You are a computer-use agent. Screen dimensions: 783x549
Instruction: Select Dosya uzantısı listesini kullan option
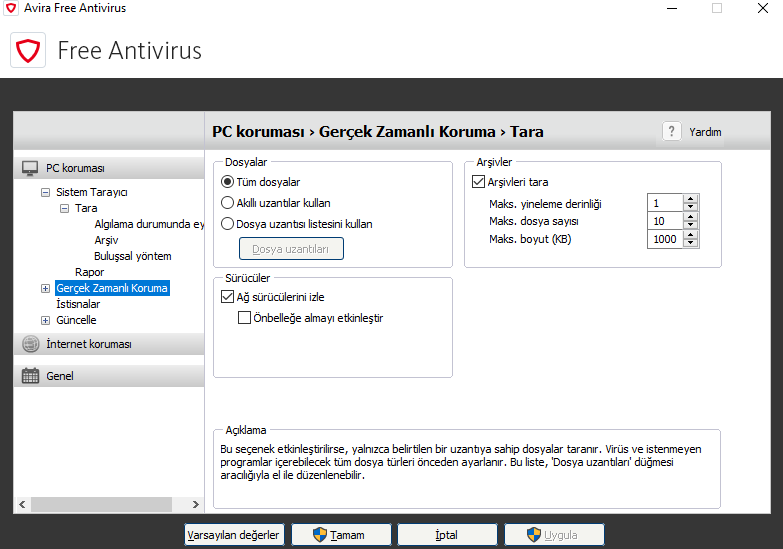tap(227, 224)
